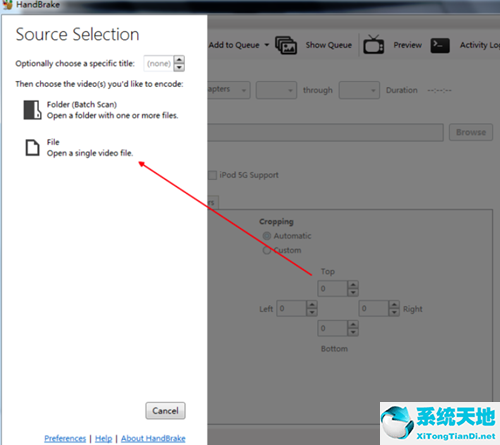The height and width of the screenshot is (445, 500).
Task: Click the Top cropping value field
Action: (x=333, y=289)
